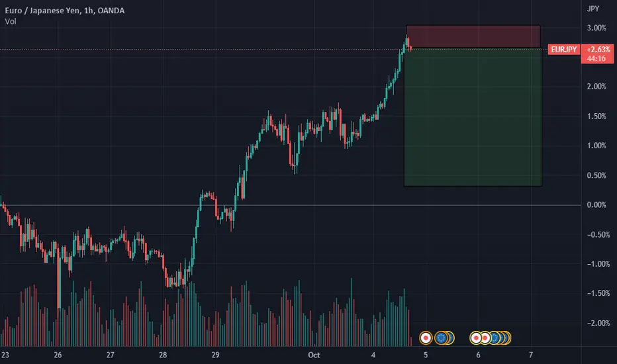Click the red EURJPY symbol label
Screen dimensions: 617x364
click(x=564, y=50)
